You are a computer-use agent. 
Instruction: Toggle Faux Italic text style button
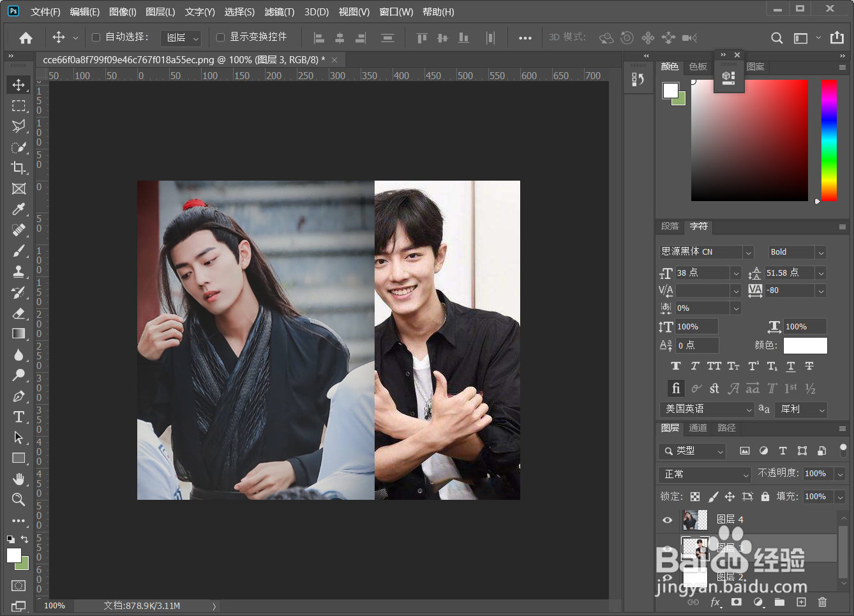695,366
